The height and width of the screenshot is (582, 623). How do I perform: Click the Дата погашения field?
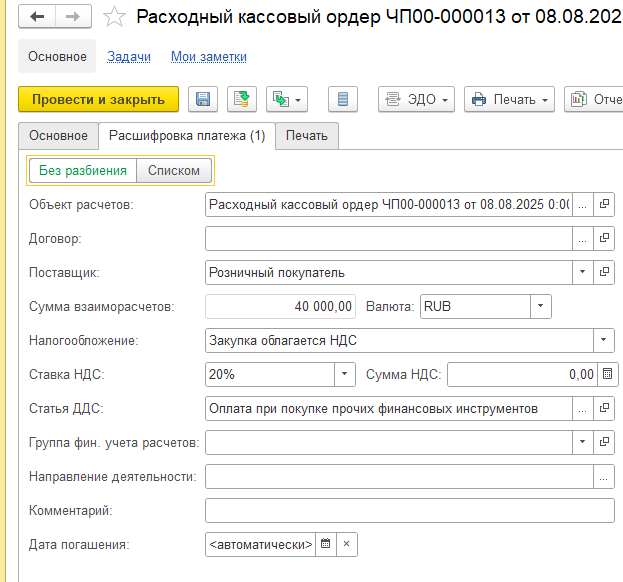coord(260,544)
